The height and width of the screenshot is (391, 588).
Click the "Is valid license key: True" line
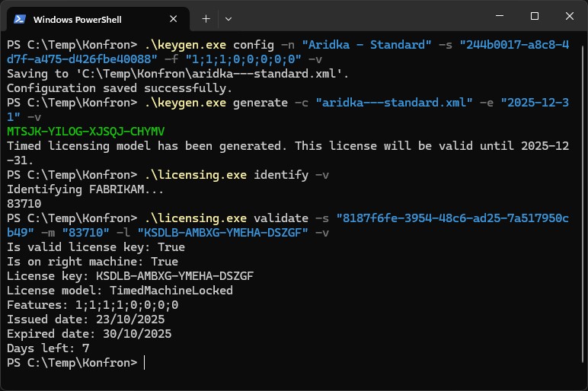[95, 247]
